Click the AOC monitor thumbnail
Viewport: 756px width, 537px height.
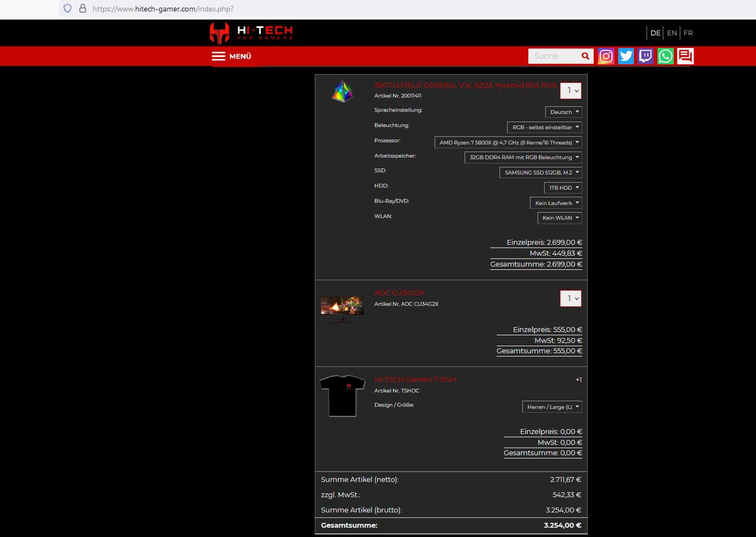click(x=342, y=309)
